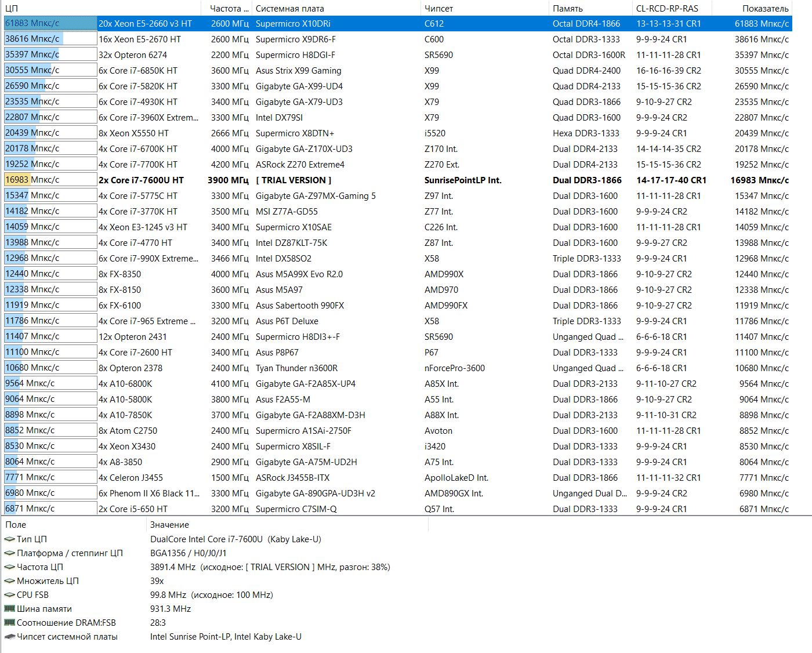Screen dimensions: 812x653
Task: Select the 32x Opteron 6274 entry
Action: tap(133, 55)
